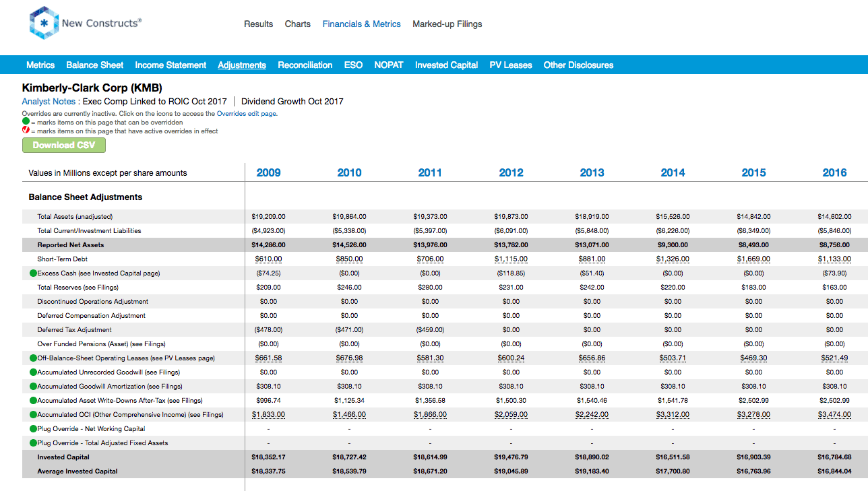Open Marked-up Filings navigation item

coord(447,24)
